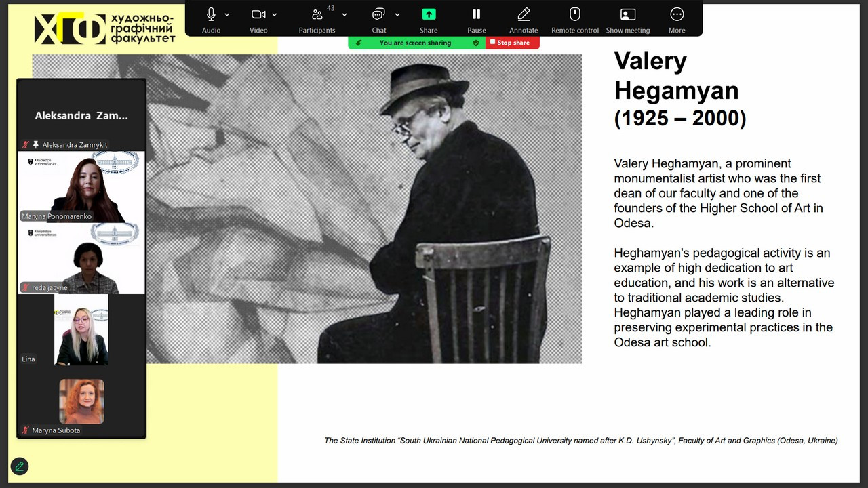Click the round green pencil button
The height and width of the screenshot is (488, 868).
coord(20,466)
